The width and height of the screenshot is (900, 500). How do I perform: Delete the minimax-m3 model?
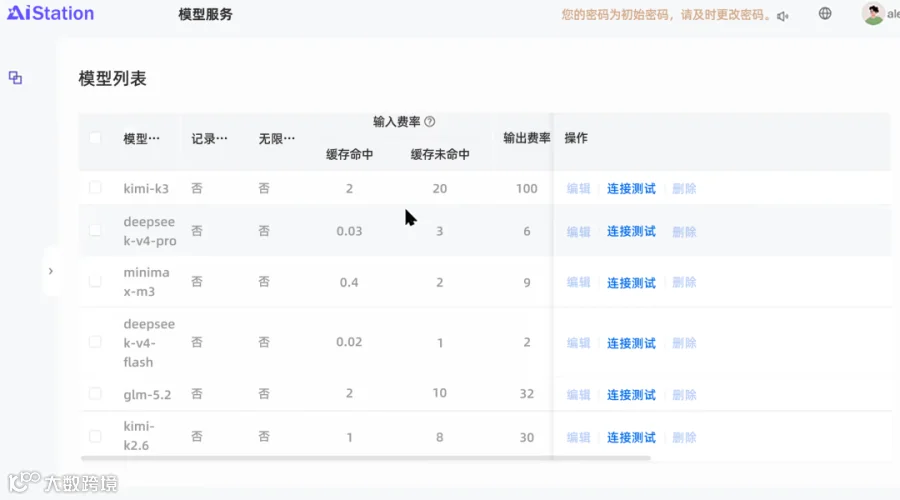point(684,282)
